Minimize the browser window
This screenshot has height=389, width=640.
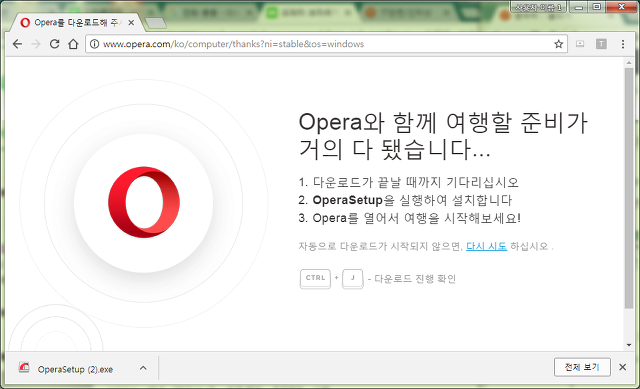[578, 7]
